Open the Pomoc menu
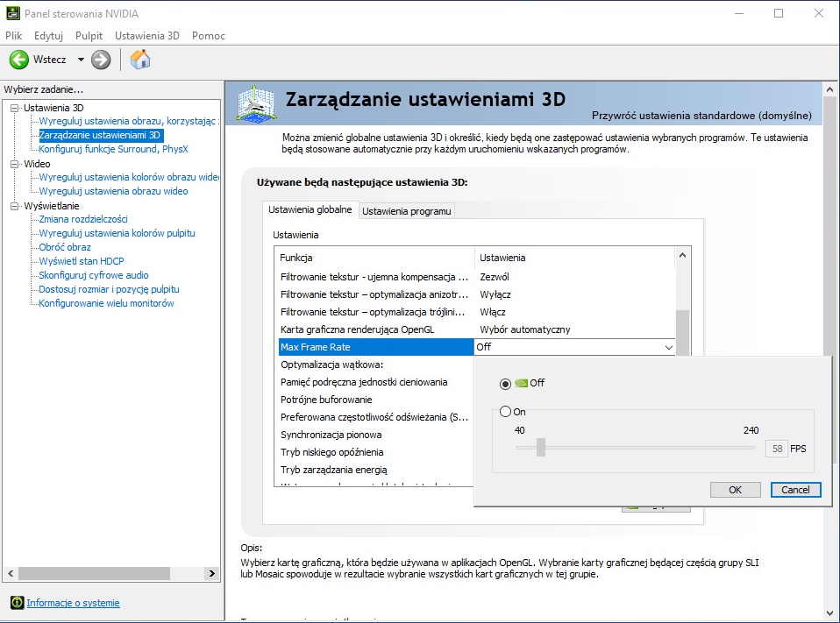 coord(209,36)
